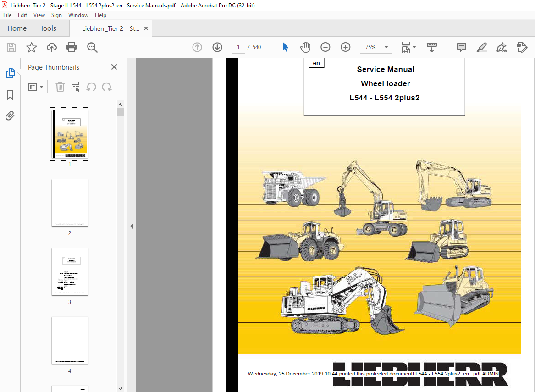Open the Edit menu
Viewport: 535px width, 392px height.
(x=22, y=15)
